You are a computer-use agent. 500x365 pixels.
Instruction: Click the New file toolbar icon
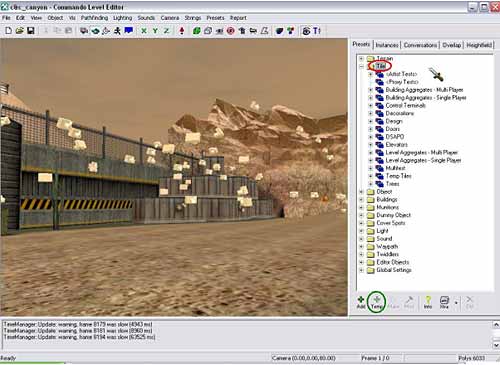tap(8, 31)
